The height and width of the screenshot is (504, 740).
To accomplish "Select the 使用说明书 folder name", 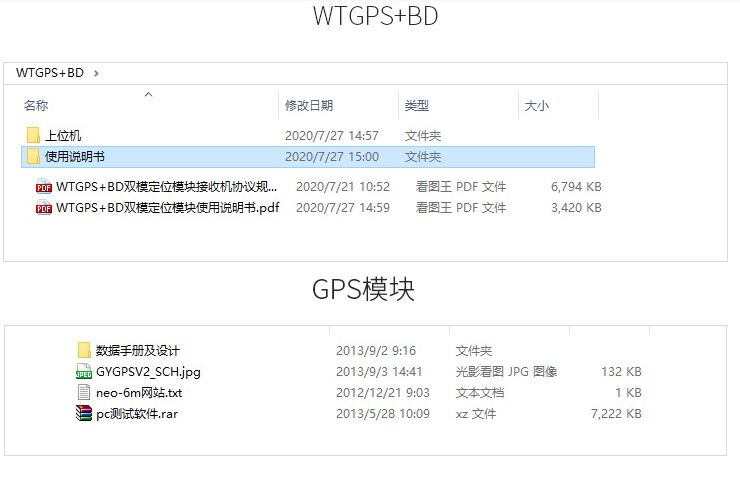I will tap(75, 157).
